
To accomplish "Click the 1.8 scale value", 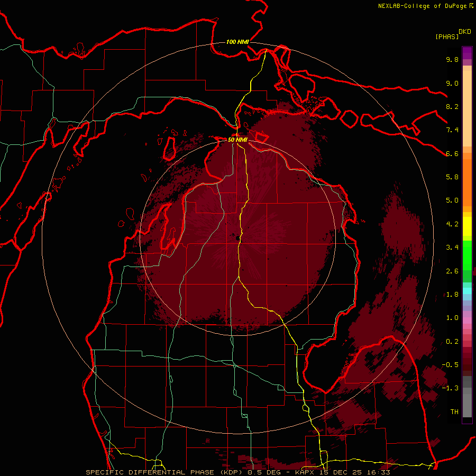I will (452, 295).
